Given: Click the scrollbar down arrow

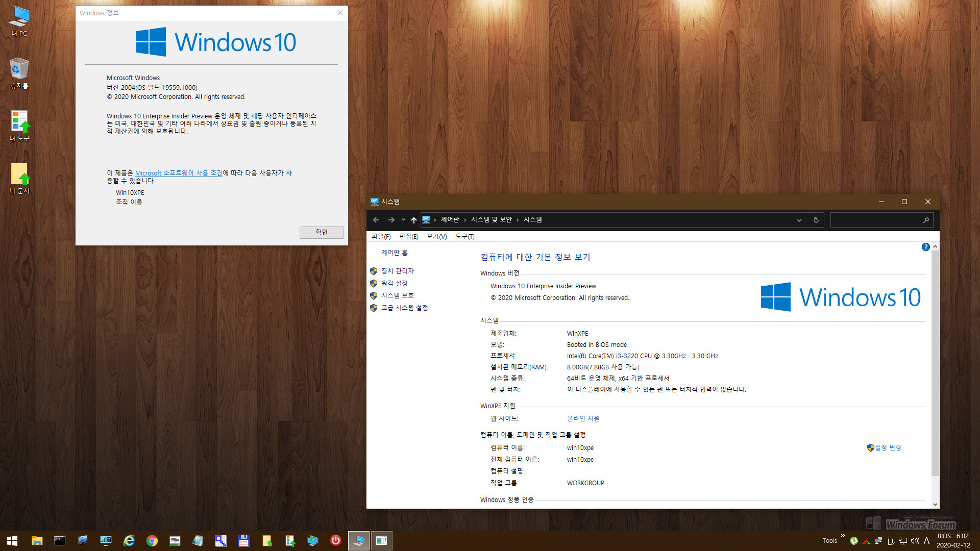Looking at the screenshot, I should coord(935,505).
